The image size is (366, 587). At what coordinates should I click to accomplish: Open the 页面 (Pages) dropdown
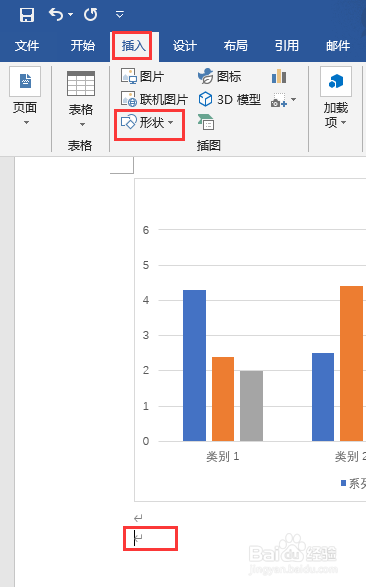(25, 97)
